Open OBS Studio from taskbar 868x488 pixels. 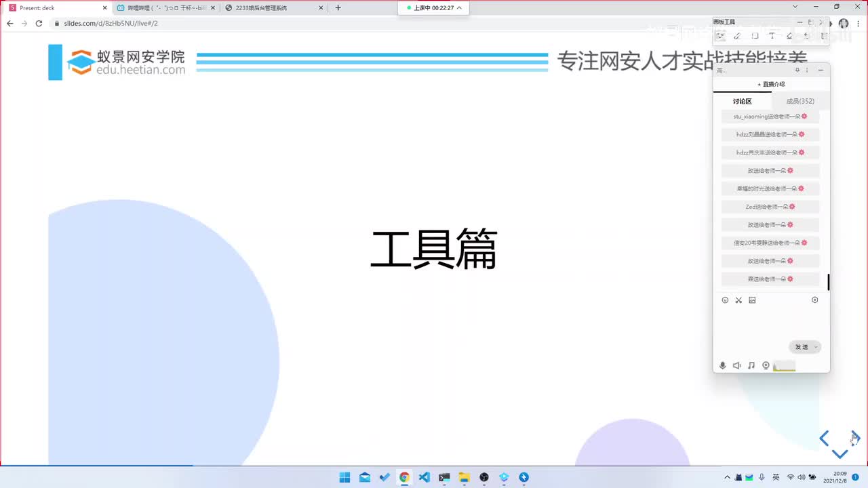click(x=484, y=477)
